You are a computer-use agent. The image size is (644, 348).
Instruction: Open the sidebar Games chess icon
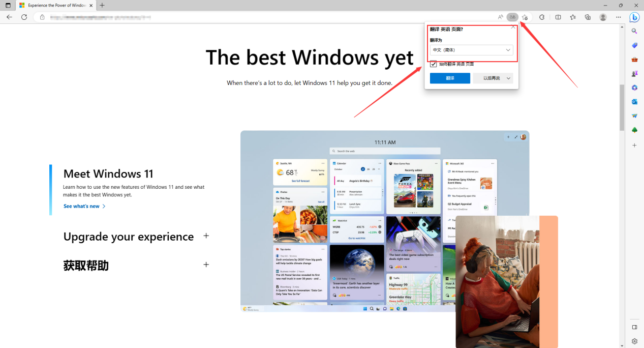coord(634,74)
